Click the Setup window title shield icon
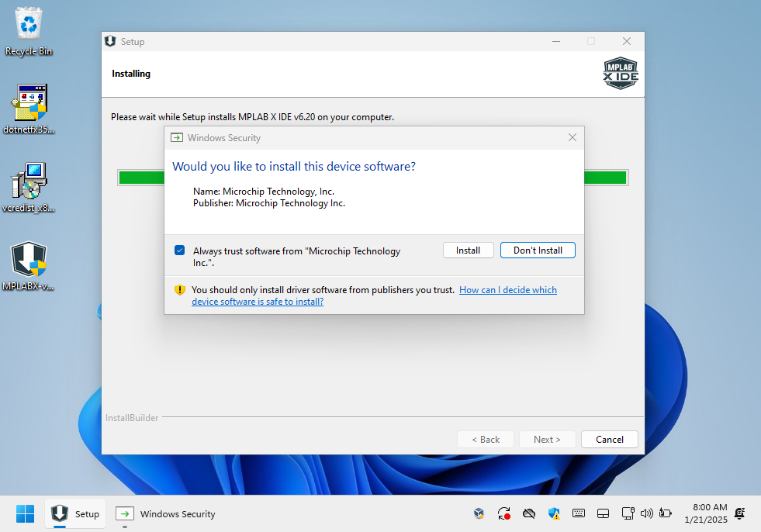Screen dimensions: 761x532 [110, 41]
